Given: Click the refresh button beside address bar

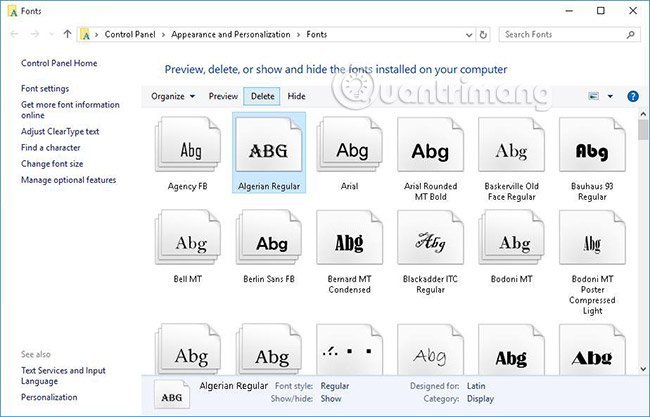Looking at the screenshot, I should 484,34.
